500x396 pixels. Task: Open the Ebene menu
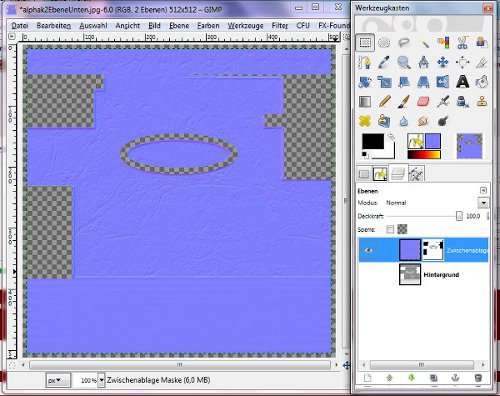[x=179, y=26]
